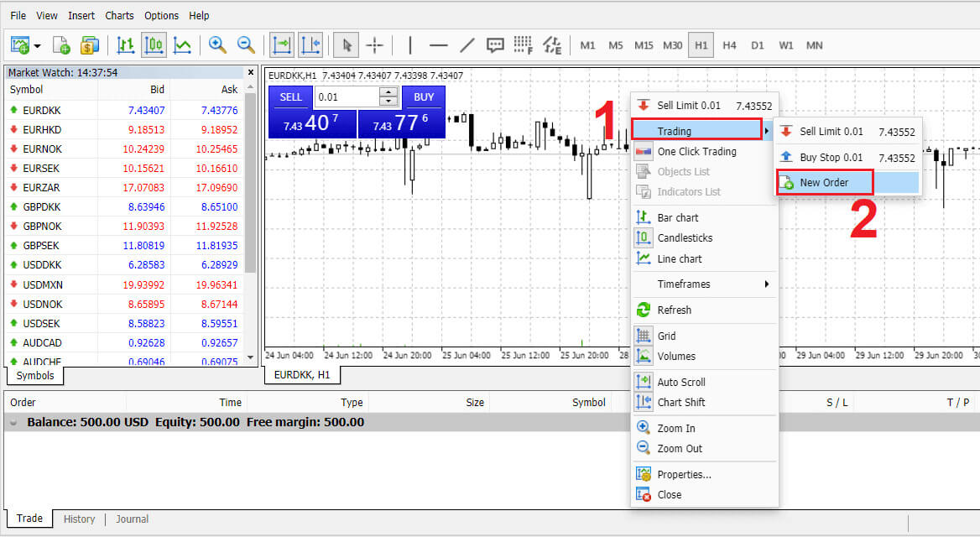Choose New Order from Trading submenu
980x537 pixels.
(824, 182)
